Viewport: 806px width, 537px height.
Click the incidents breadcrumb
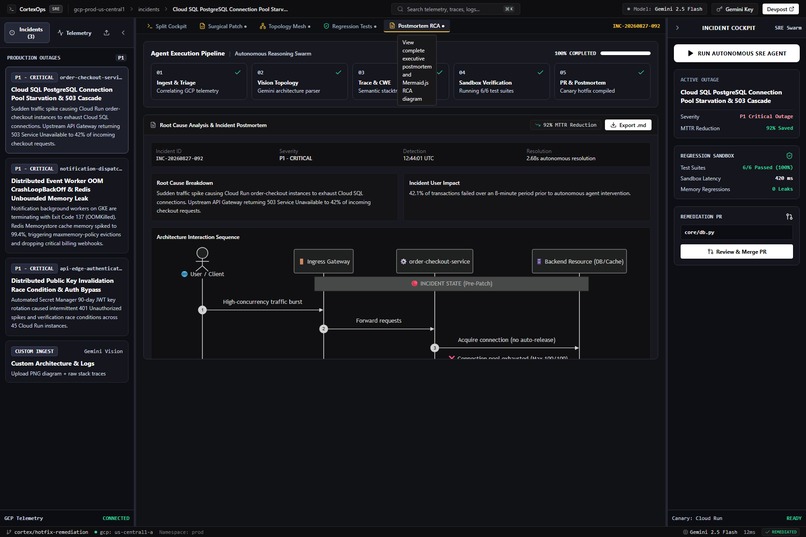149,9
